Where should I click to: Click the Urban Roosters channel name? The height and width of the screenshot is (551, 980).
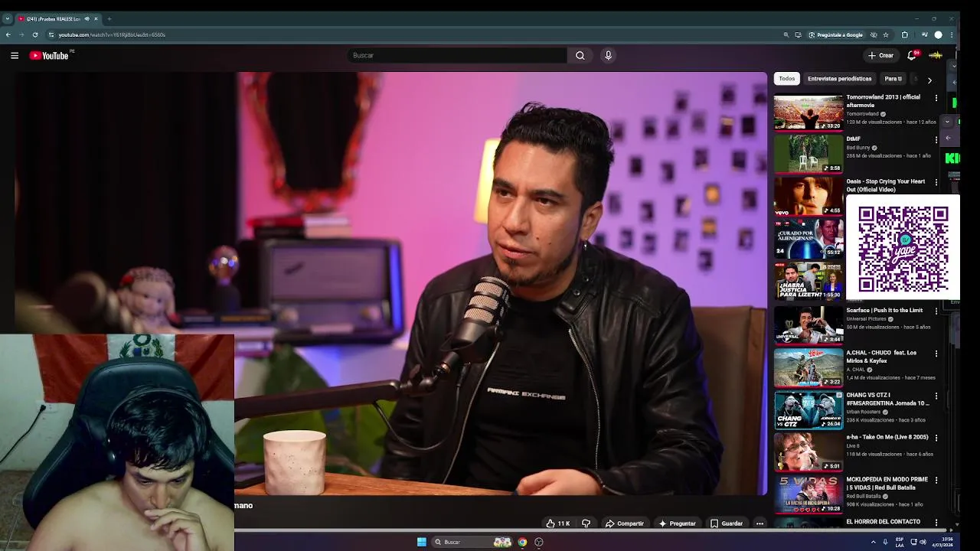coord(863,412)
